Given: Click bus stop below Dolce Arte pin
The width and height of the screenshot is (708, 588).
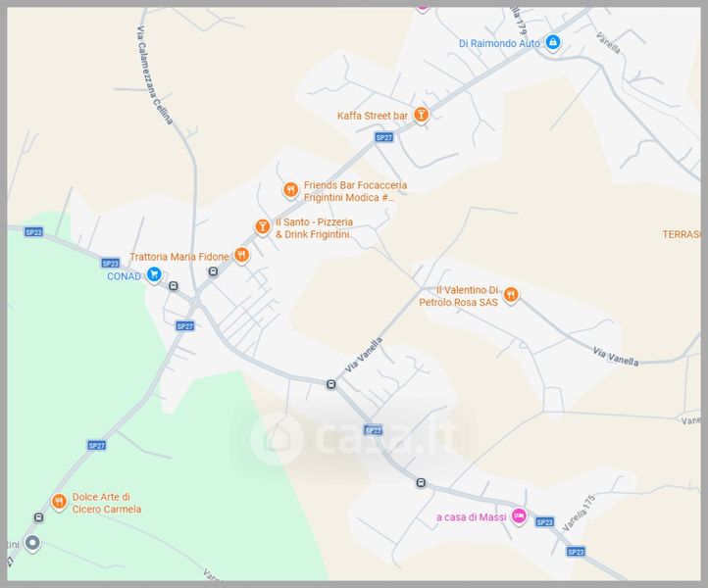Looking at the screenshot, I should pyautogui.click(x=39, y=517).
